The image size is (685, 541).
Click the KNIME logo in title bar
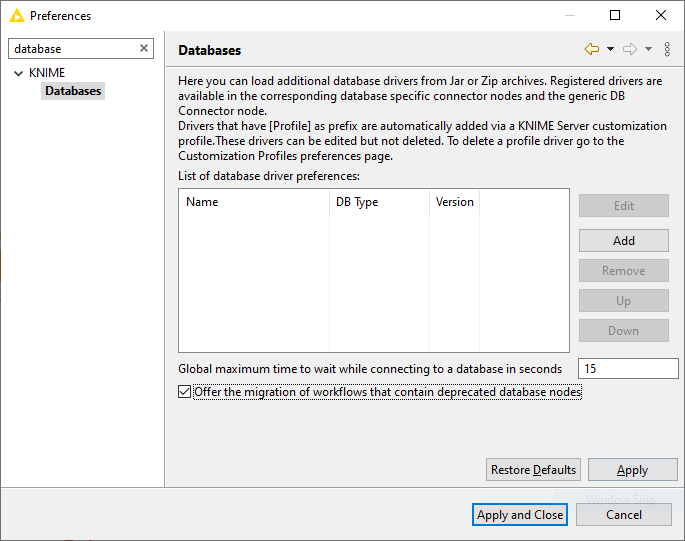point(17,16)
